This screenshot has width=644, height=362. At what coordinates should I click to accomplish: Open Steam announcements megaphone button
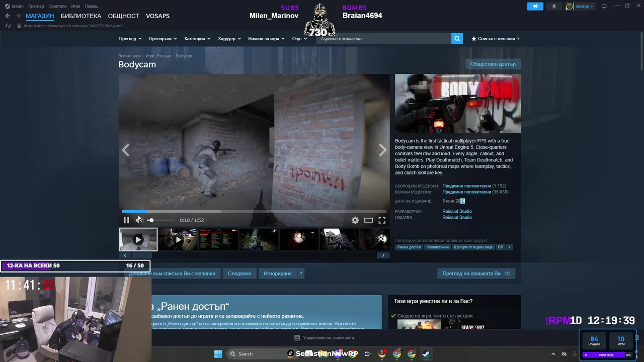535,6
